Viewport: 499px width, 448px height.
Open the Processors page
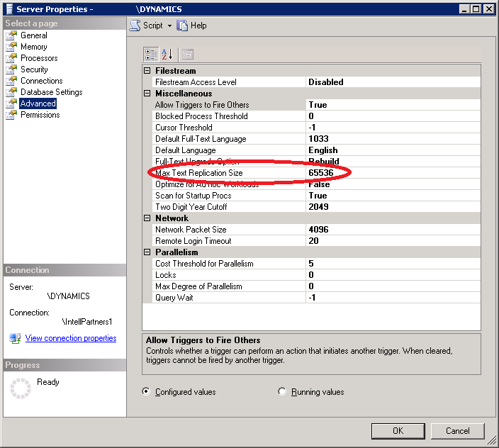click(x=39, y=58)
